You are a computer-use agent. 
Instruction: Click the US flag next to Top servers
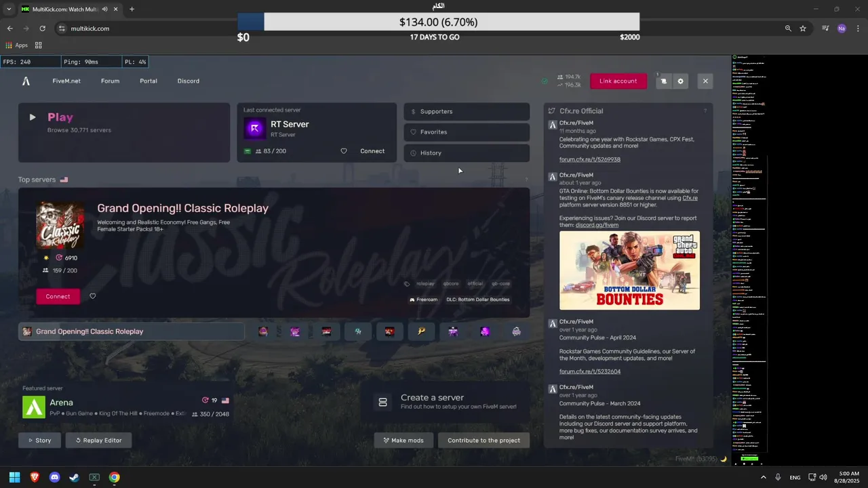[x=64, y=180]
